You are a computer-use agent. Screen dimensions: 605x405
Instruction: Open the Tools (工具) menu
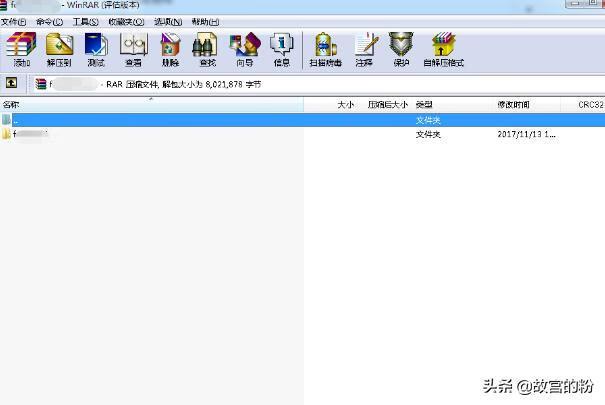click(85, 21)
